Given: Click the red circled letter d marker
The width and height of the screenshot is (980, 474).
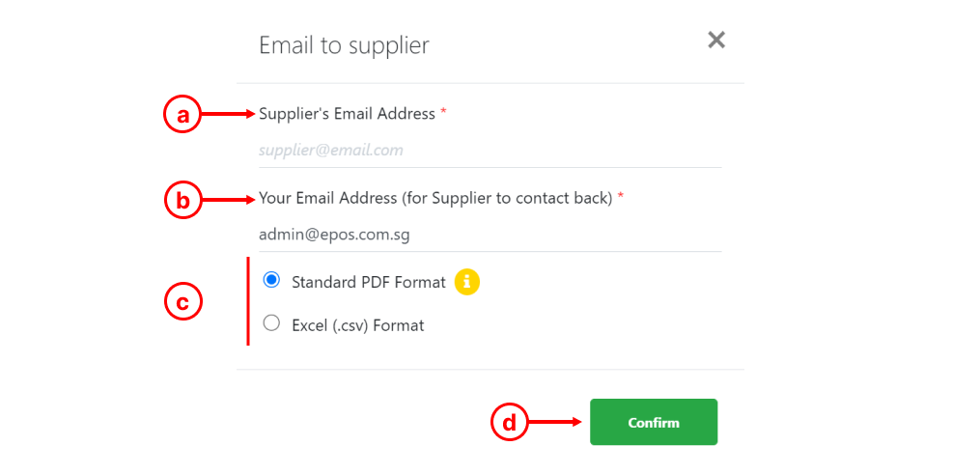Looking at the screenshot, I should (510, 423).
